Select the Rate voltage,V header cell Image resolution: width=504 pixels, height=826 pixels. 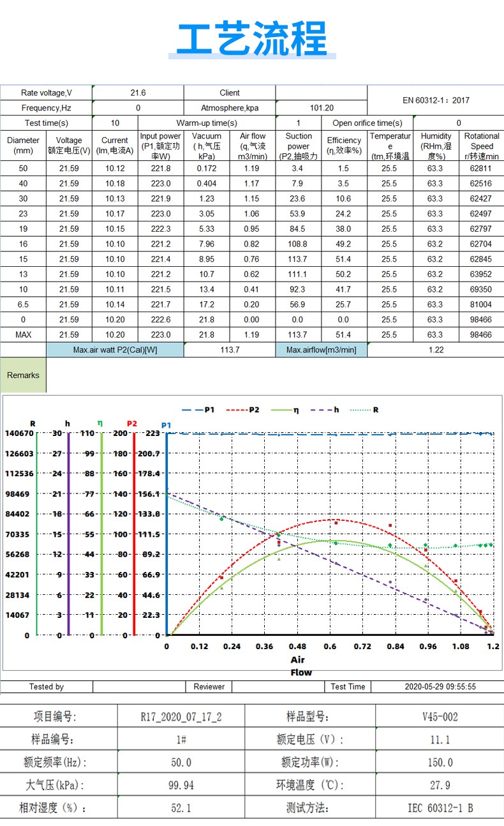click(47, 93)
